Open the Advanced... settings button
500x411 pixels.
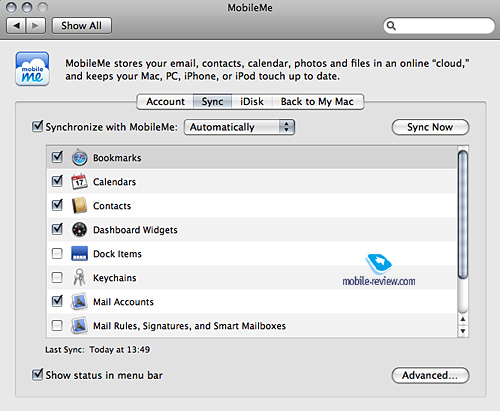(x=430, y=375)
